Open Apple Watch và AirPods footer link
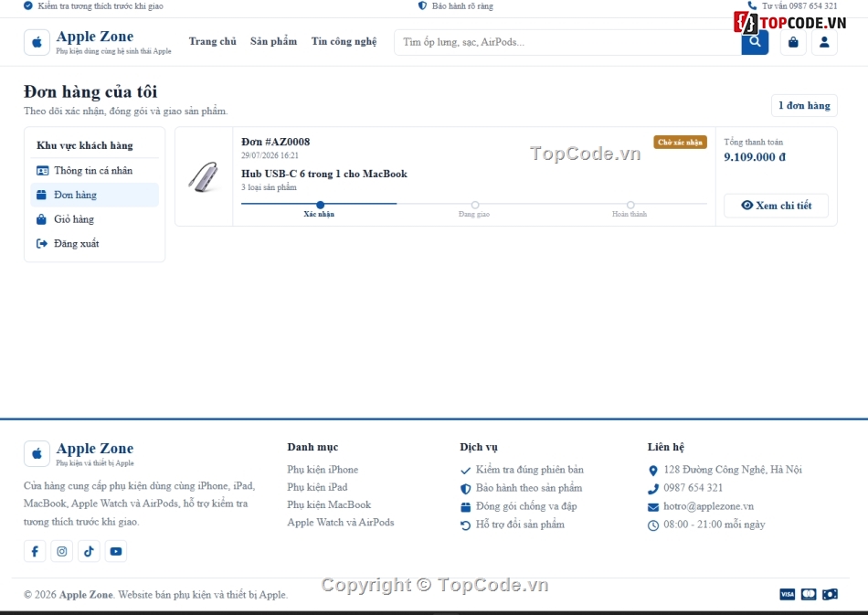 coord(341,523)
